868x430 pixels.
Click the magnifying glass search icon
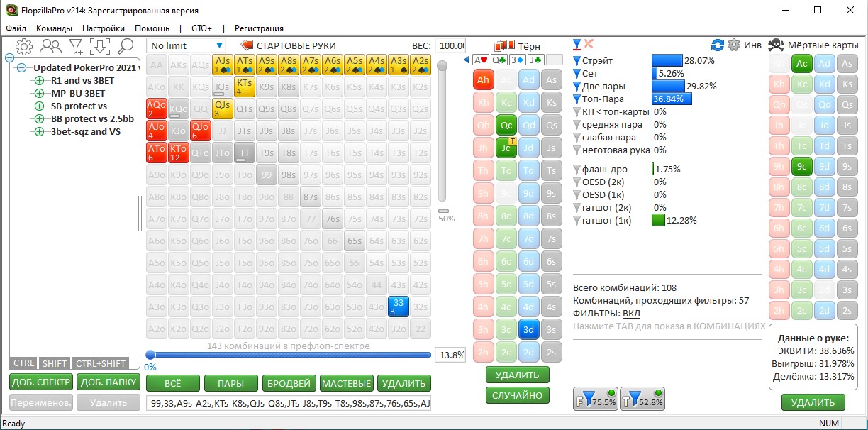126,47
